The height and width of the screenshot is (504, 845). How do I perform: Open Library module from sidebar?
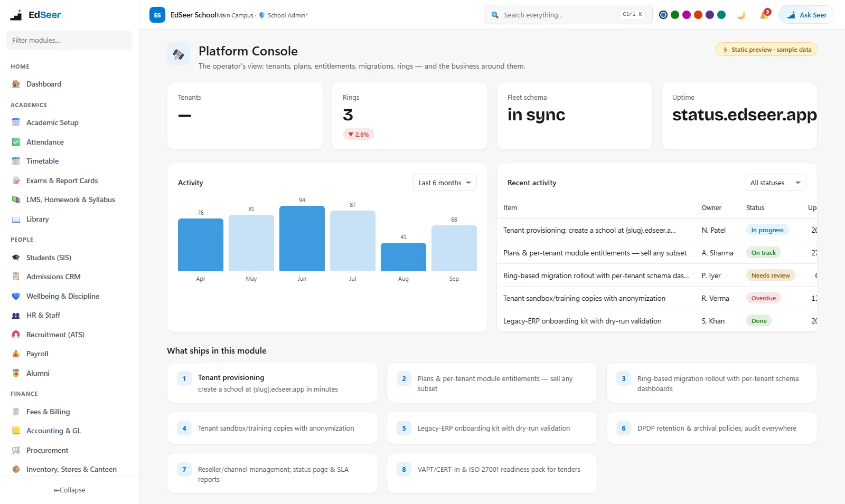(70, 219)
